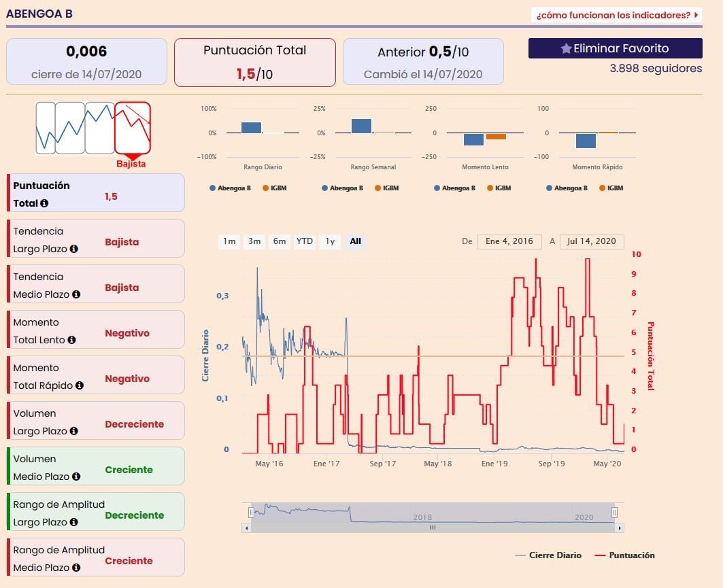Click the Rango de Amplitud Largo Plazo info icon

tap(73, 522)
